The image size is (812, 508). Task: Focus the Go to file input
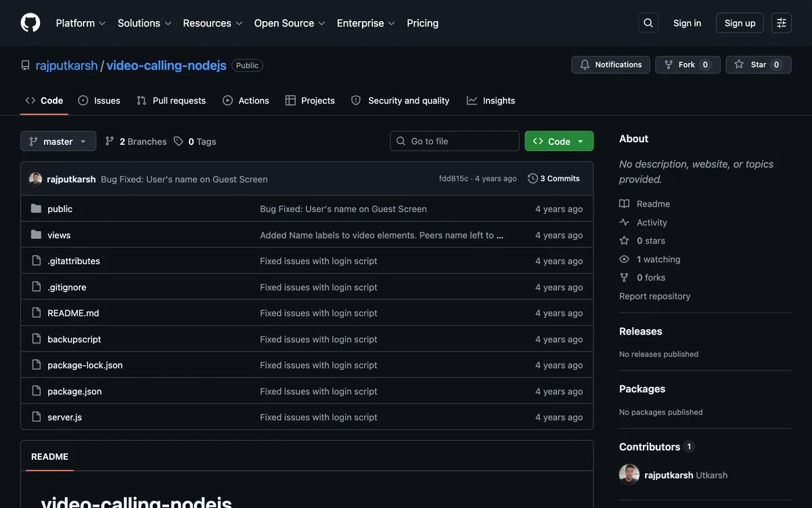(455, 141)
